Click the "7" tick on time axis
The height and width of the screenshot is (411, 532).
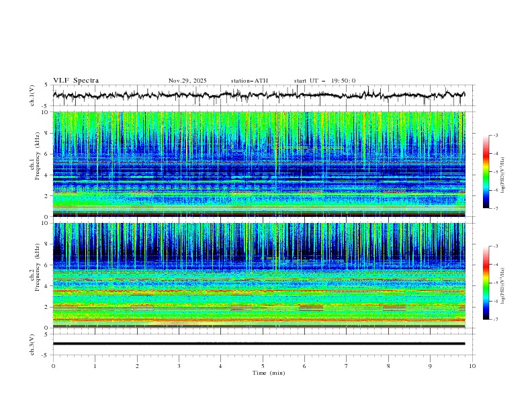tap(347, 366)
